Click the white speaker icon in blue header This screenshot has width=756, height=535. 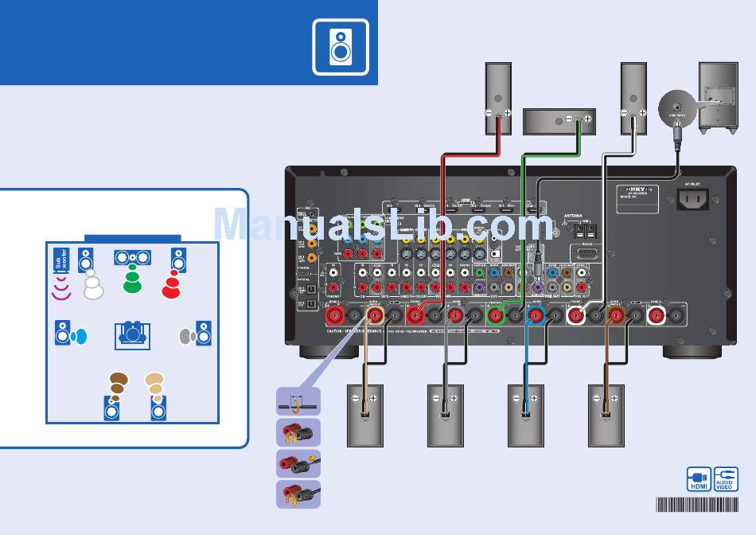(341, 47)
